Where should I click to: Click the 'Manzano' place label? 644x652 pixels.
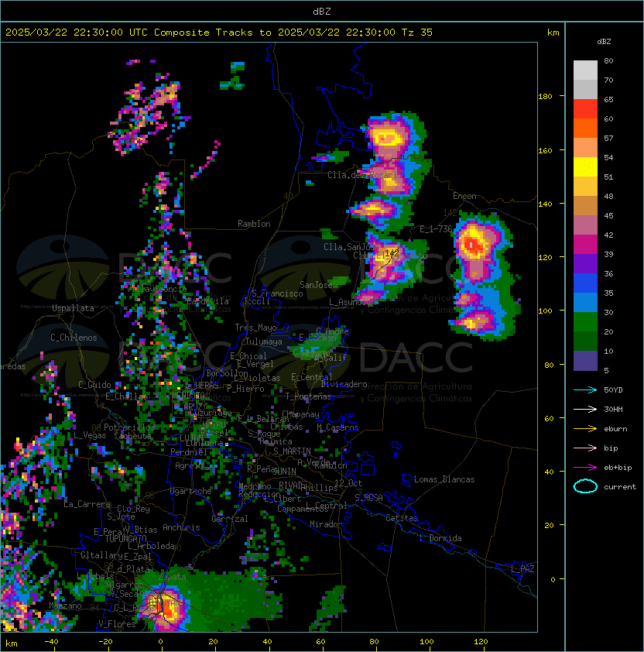(x=65, y=606)
